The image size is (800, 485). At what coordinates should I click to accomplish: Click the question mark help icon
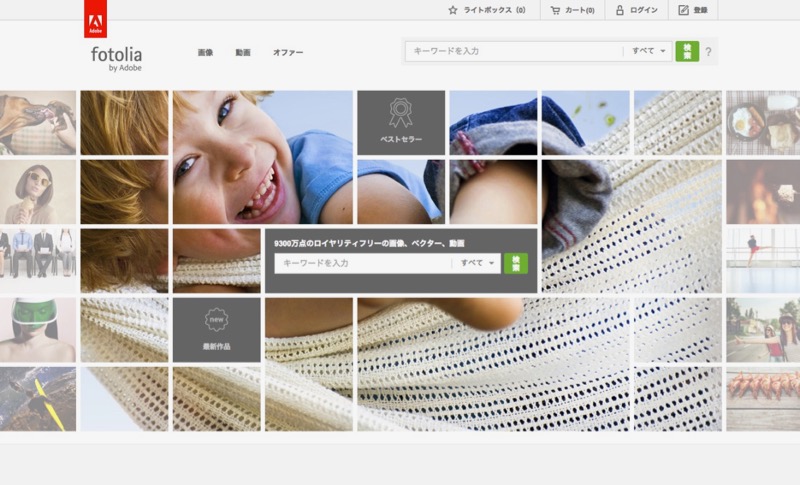(x=708, y=52)
